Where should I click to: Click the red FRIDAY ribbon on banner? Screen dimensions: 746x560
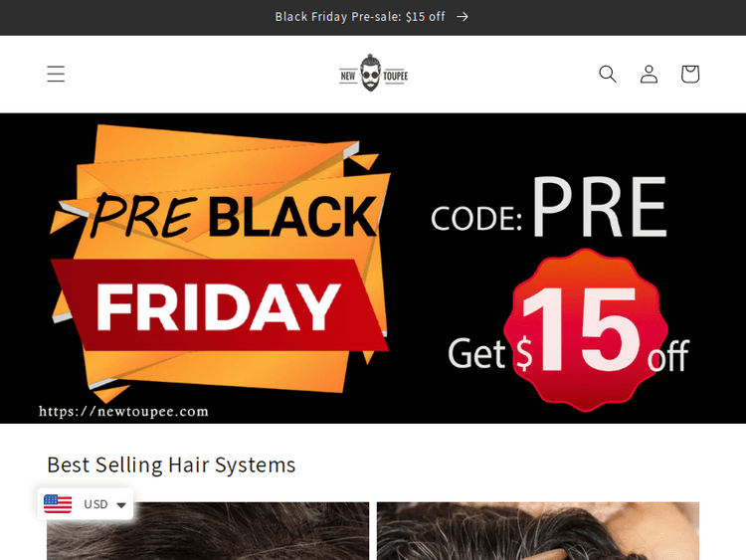[x=220, y=305]
